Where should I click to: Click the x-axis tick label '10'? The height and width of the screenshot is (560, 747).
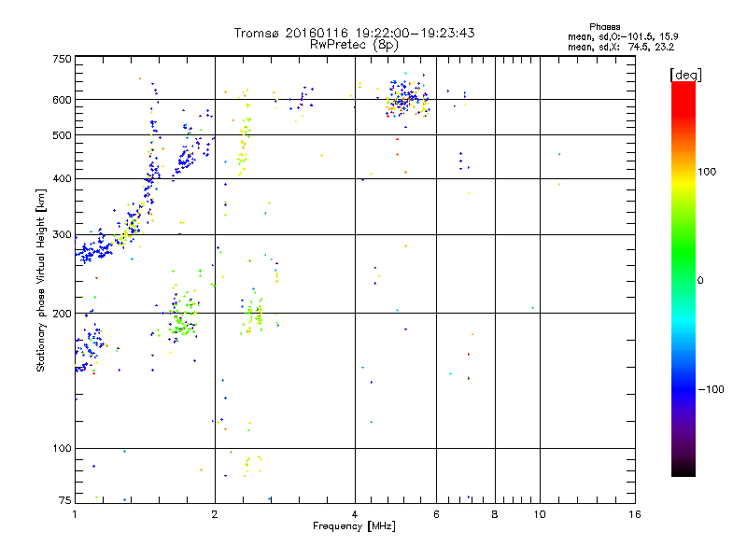click(540, 514)
